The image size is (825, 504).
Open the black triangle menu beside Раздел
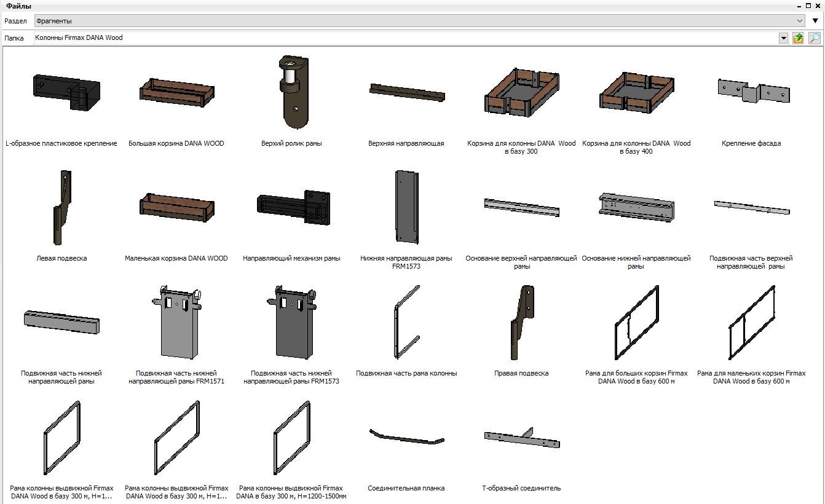point(815,21)
